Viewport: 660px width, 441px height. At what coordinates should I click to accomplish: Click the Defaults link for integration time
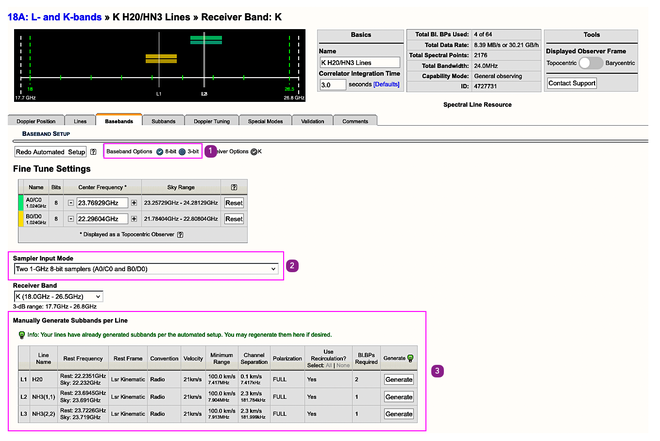[x=385, y=85]
